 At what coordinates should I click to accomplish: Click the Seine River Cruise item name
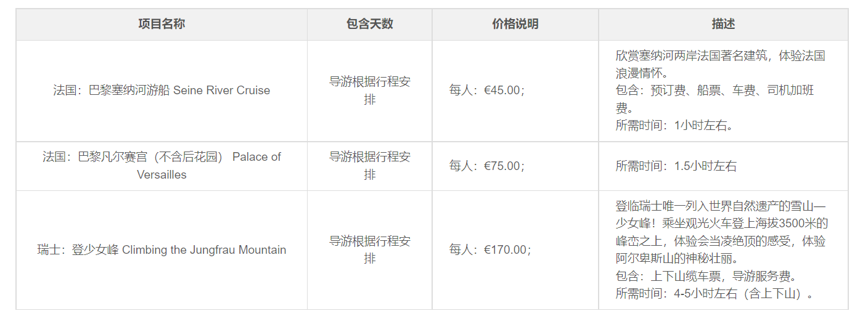[162, 91]
